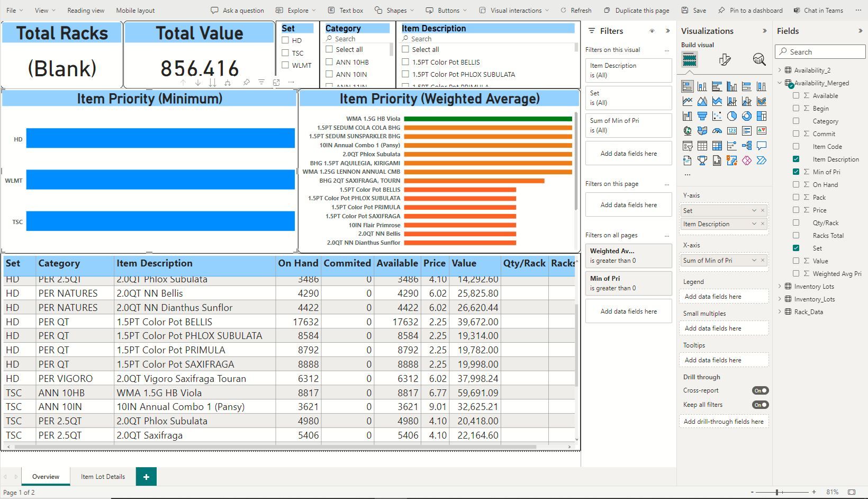
Task: Click the Save button
Action: [x=694, y=10]
